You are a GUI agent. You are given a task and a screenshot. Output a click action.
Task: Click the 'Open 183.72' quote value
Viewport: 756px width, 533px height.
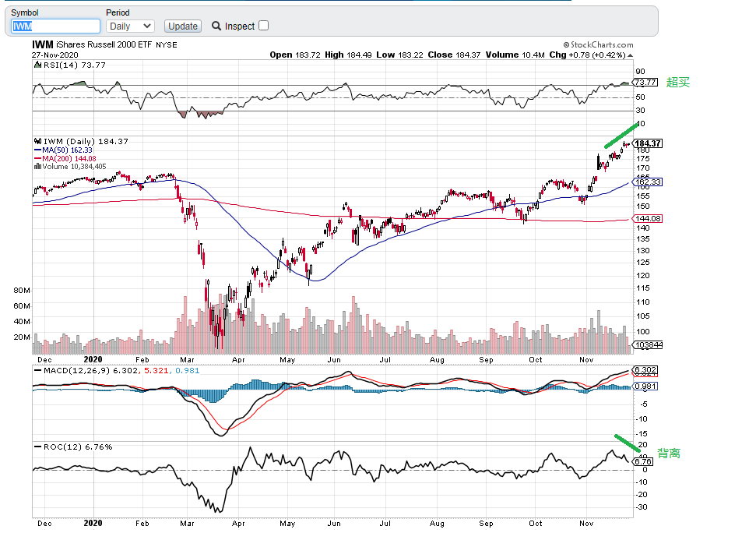pos(295,55)
